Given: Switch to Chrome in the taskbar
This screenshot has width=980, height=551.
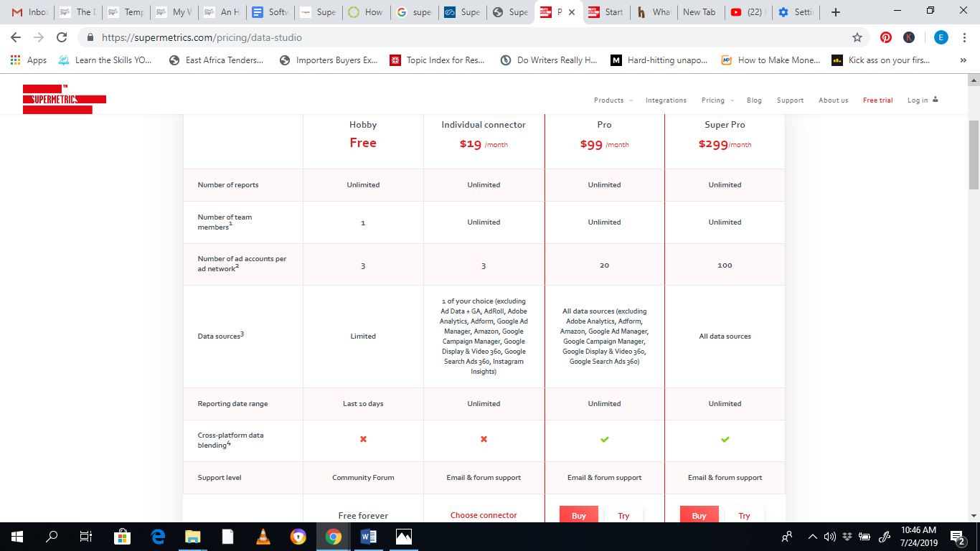Looking at the screenshot, I should point(333,536).
